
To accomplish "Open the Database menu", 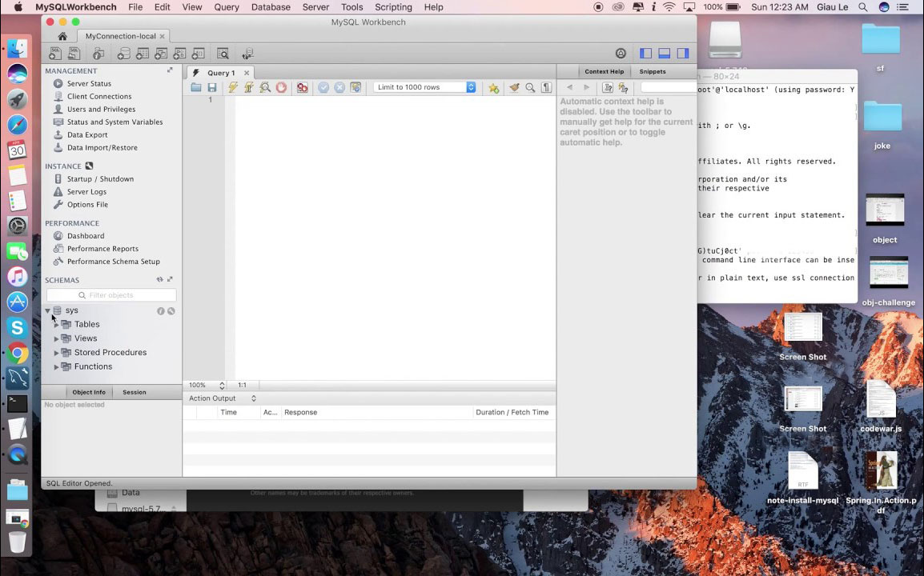I will click(x=271, y=7).
